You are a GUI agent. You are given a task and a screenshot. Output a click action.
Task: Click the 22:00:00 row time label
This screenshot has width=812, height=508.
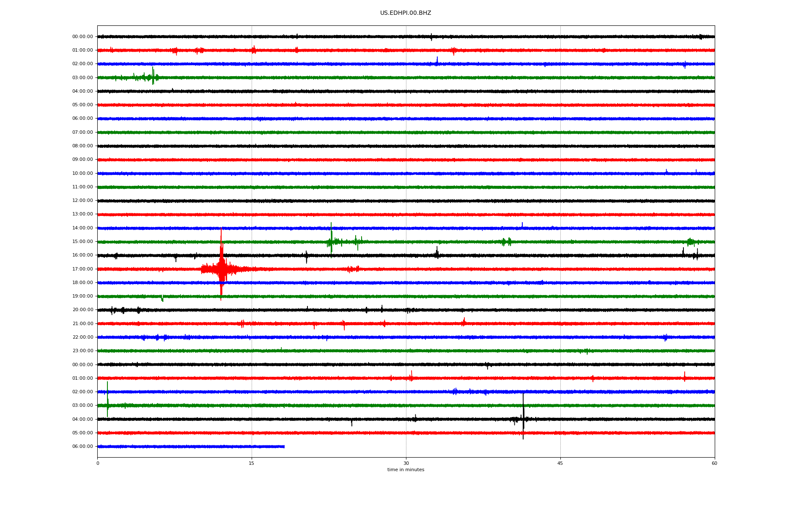coord(82,337)
